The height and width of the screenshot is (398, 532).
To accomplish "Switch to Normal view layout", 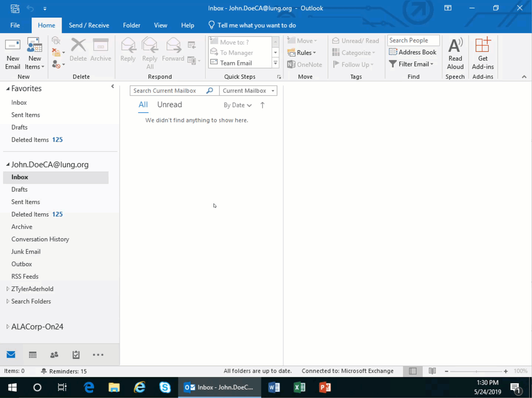I will (413, 371).
